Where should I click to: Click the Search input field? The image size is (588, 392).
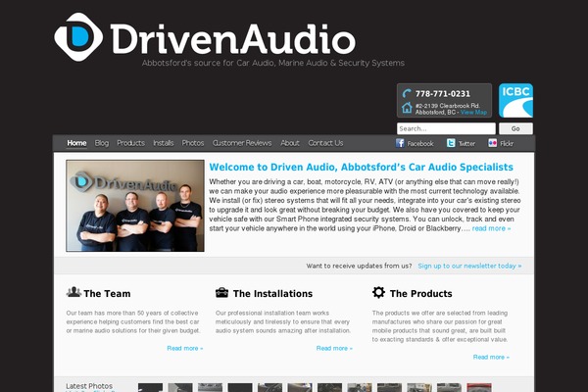(x=446, y=128)
